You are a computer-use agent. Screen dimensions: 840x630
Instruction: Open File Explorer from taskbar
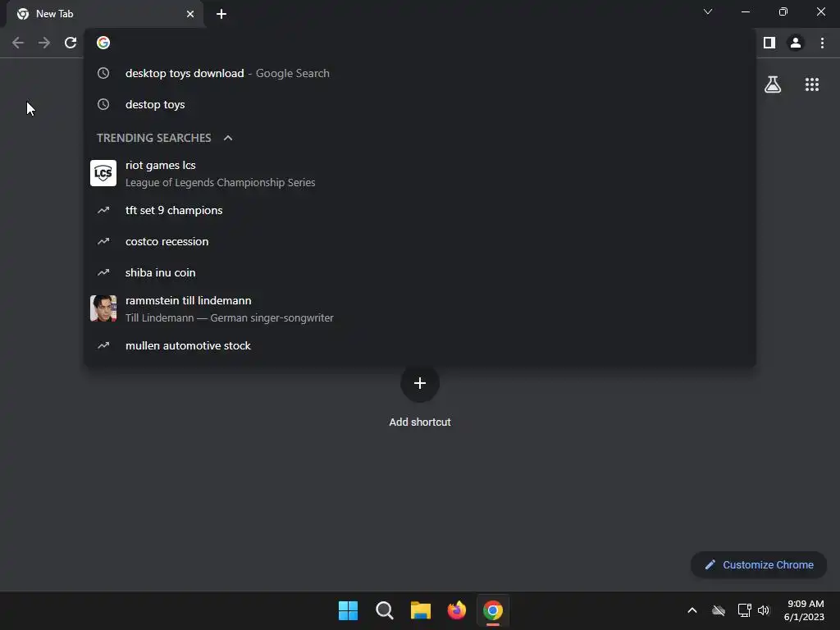[x=421, y=610]
